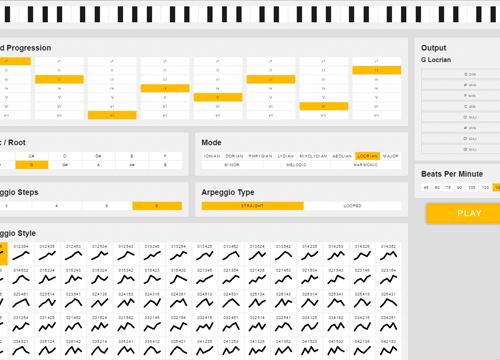Viewport: 500px width, 360px height.
Task: Click highlighted IV chord in fourth progression column
Action: tap(165, 88)
